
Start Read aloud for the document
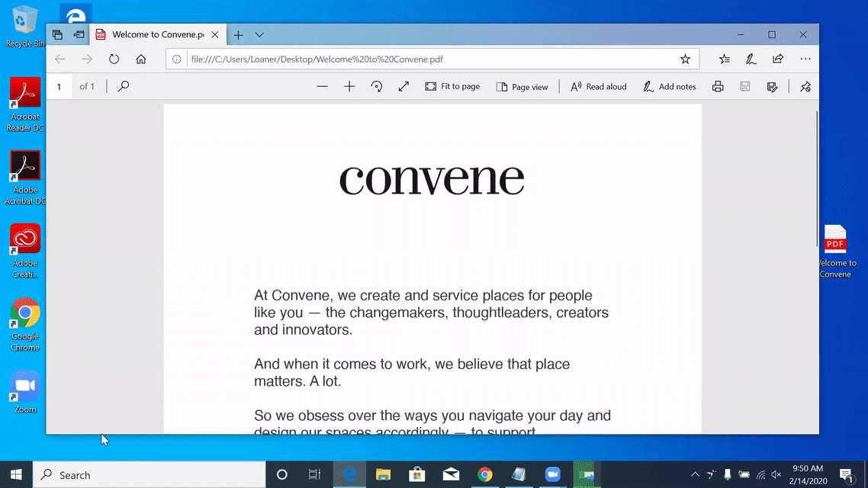click(x=599, y=86)
